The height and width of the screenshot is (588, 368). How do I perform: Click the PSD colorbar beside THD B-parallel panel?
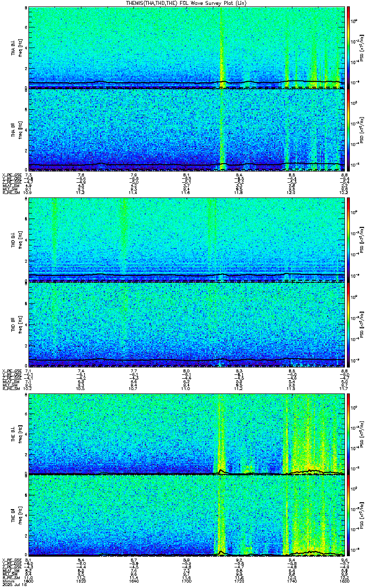348,324
